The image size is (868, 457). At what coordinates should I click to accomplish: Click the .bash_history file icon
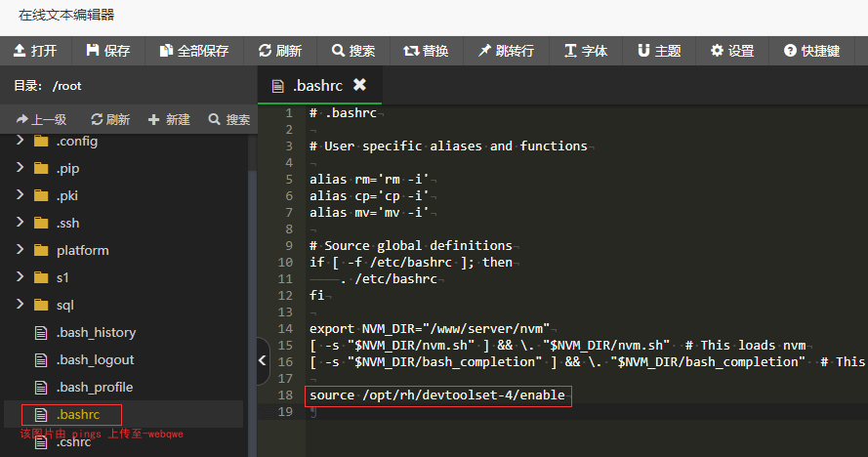(41, 333)
